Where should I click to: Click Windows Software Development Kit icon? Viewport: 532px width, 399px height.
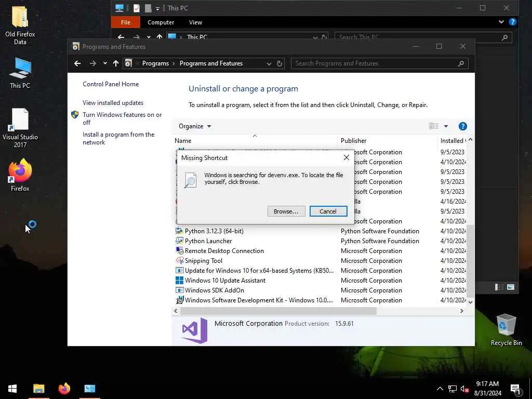(179, 300)
